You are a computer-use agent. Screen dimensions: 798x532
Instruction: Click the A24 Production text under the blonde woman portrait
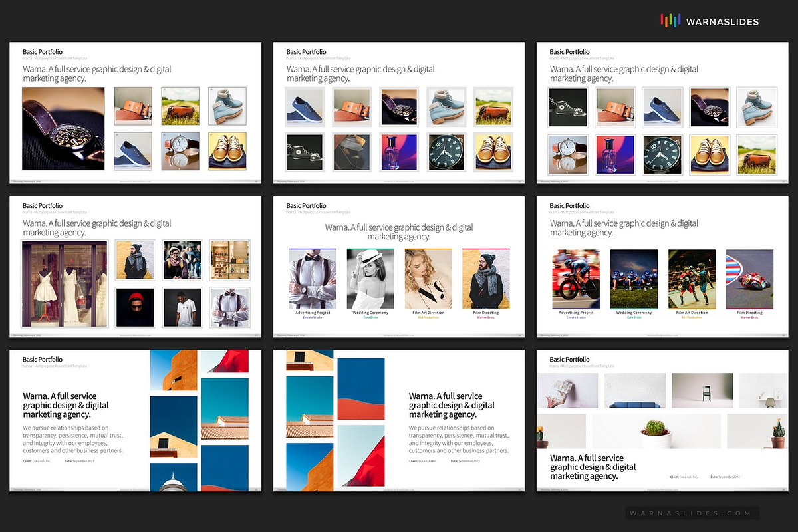coord(428,317)
